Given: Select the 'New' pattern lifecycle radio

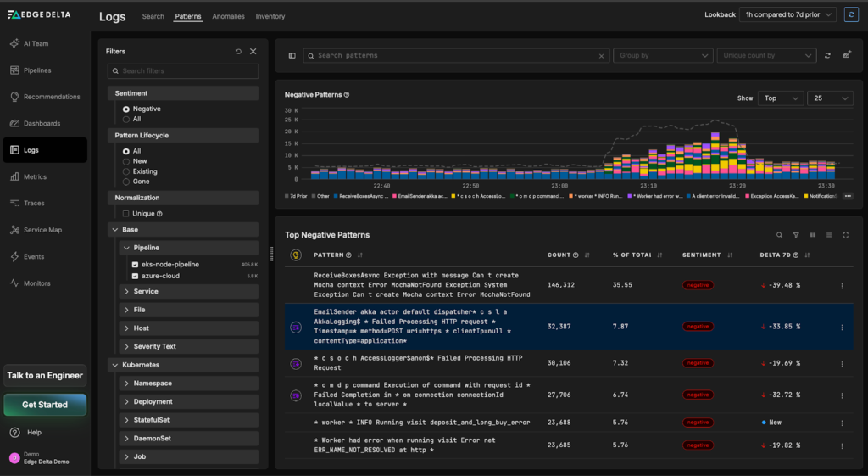Looking at the screenshot, I should point(126,161).
